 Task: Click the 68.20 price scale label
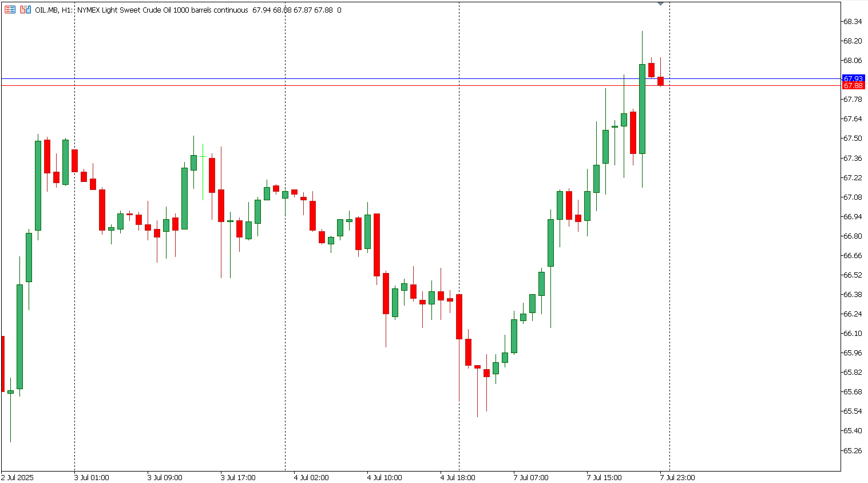pos(853,41)
